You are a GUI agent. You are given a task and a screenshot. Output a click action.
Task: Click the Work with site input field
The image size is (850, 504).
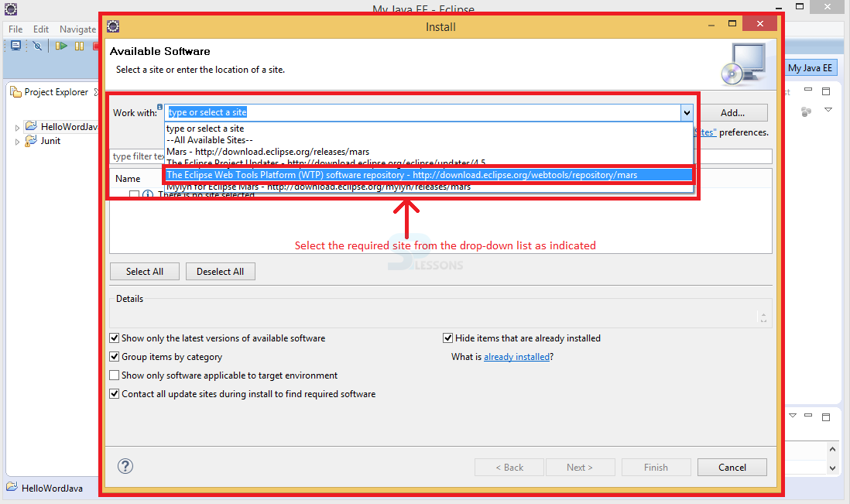pyautogui.click(x=423, y=113)
